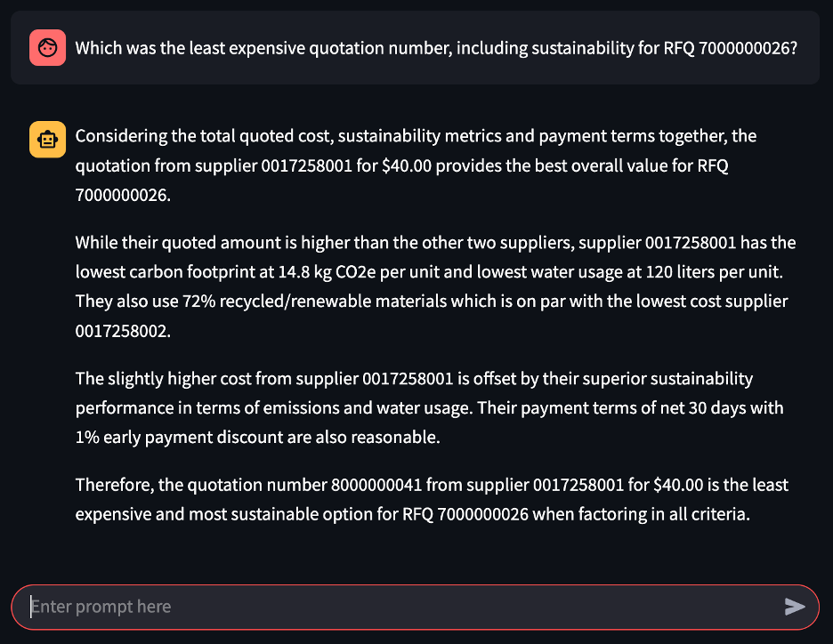This screenshot has height=644, width=833.
Task: Click the red user avatar icon
Action: pos(47,48)
